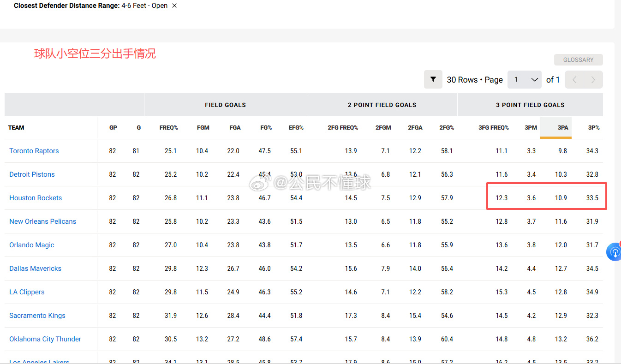The image size is (621, 364).
Task: Click Toronto Raptors 3P% value 34.3
Action: point(592,151)
